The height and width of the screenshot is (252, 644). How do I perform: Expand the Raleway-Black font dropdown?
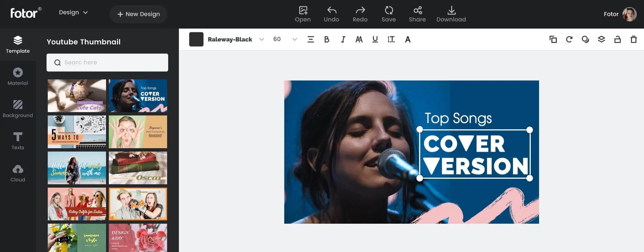(261, 39)
